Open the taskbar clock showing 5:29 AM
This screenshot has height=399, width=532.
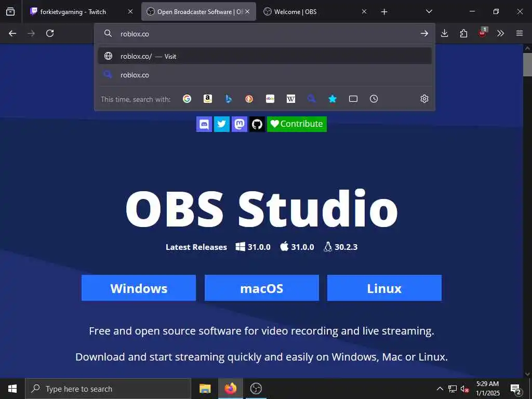click(x=487, y=389)
